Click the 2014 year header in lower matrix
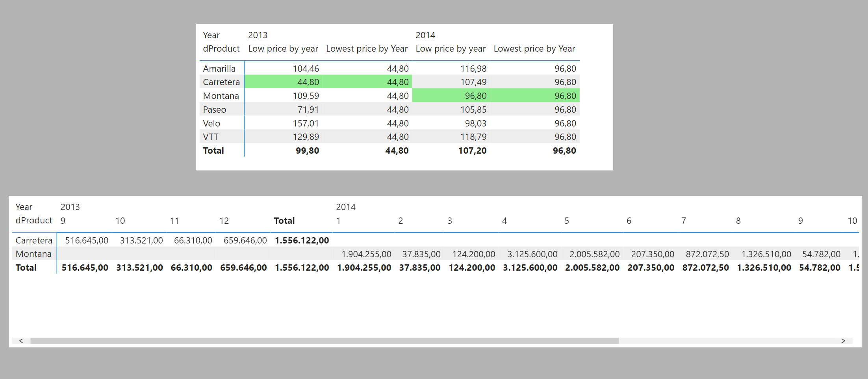Image resolution: width=868 pixels, height=379 pixels. [346, 207]
